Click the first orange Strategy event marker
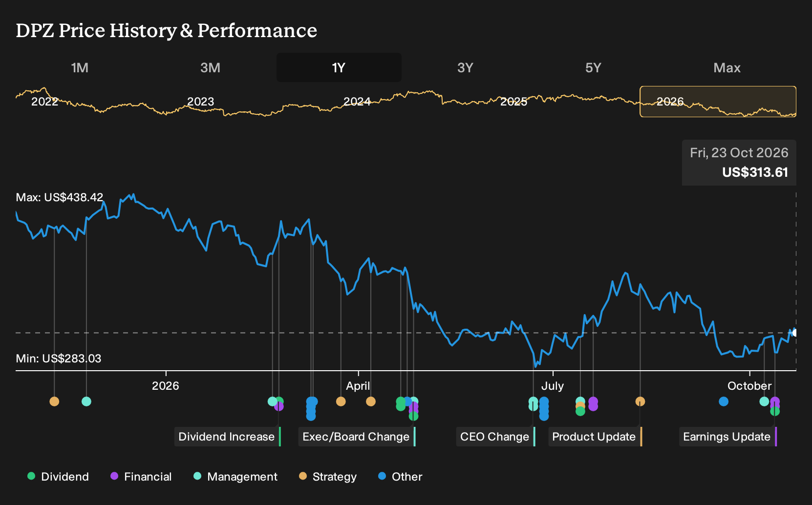The width and height of the screenshot is (812, 505). coord(54,401)
